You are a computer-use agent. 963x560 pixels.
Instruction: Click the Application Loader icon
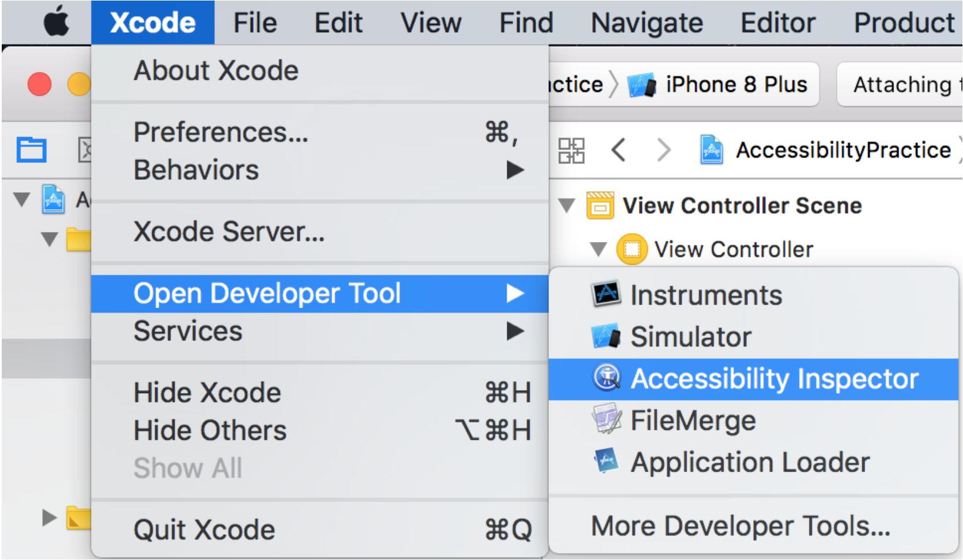(x=606, y=462)
